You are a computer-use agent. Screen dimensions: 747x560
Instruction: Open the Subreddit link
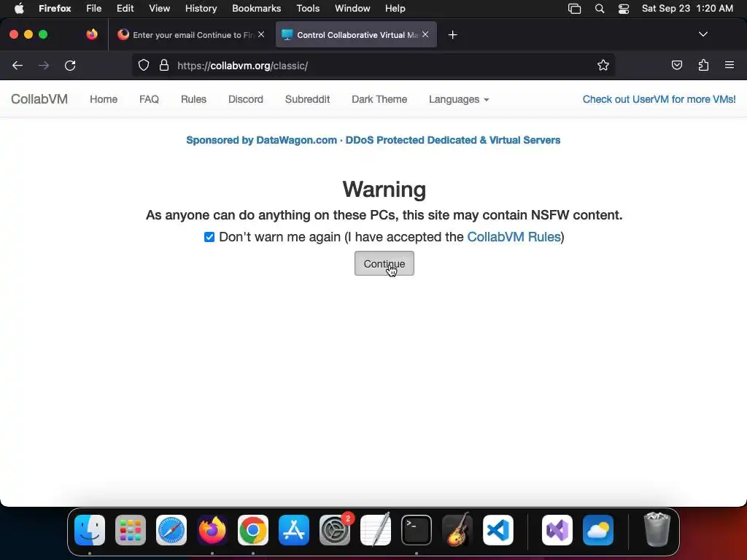pos(307,99)
